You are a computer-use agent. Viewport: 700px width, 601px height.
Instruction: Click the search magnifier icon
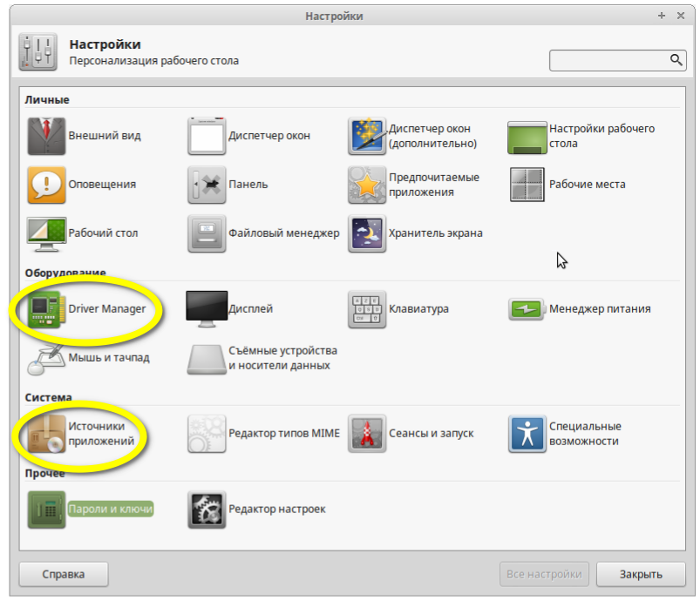[676, 60]
